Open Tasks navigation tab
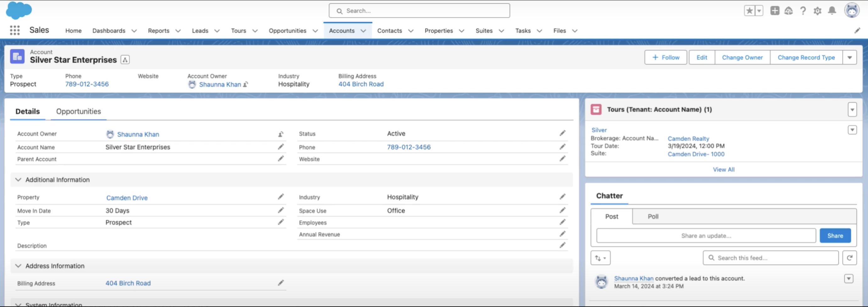The height and width of the screenshot is (307, 868). (523, 31)
